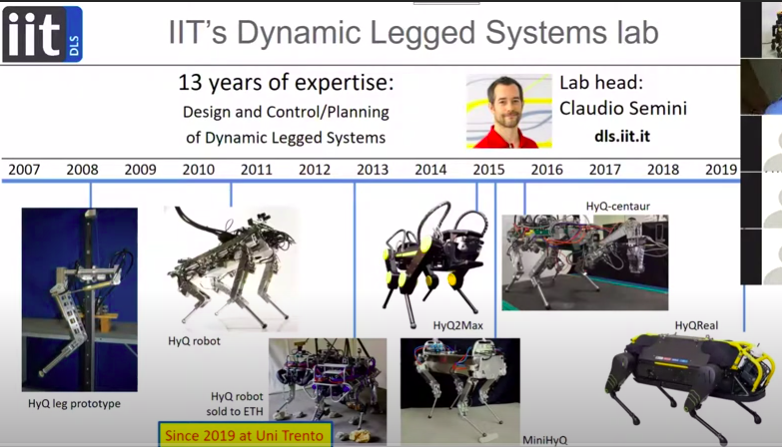Image resolution: width=782 pixels, height=447 pixels.
Task: Click the 2015 year on the timeline
Action: tap(489, 170)
